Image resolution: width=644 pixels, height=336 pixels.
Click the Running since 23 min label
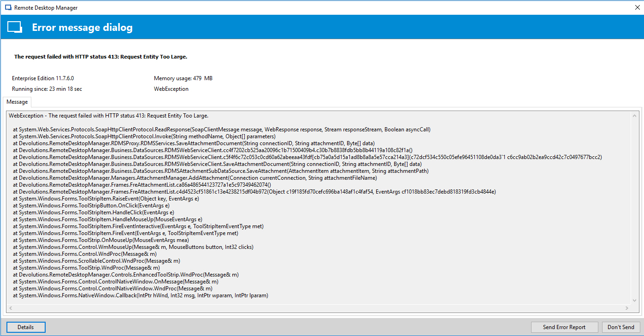point(47,89)
